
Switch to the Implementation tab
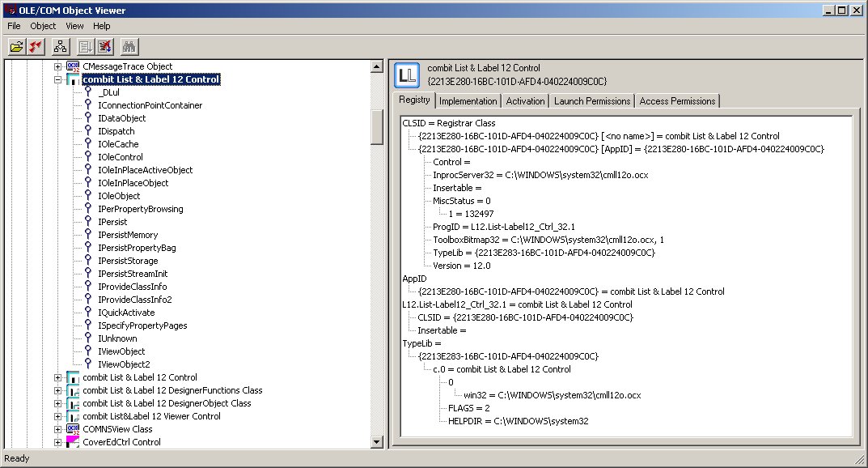point(468,101)
